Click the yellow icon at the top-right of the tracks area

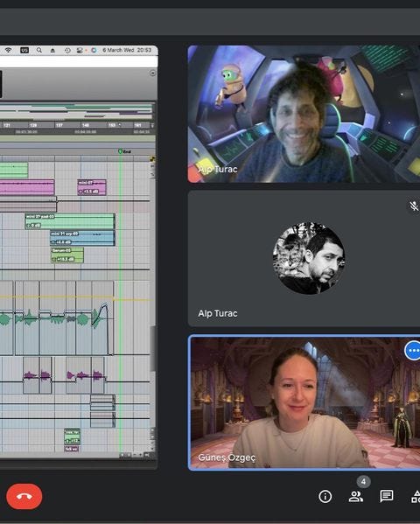pyautogui.click(x=152, y=159)
